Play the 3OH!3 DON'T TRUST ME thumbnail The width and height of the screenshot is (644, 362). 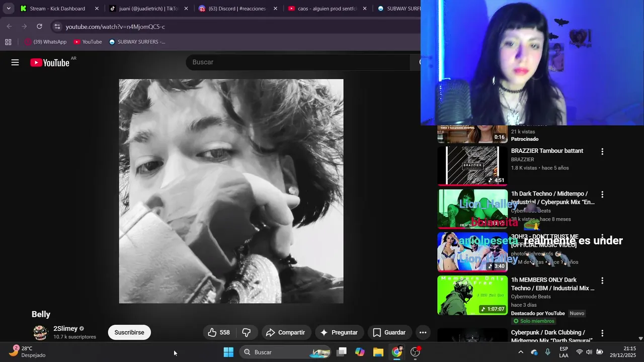tap(472, 252)
